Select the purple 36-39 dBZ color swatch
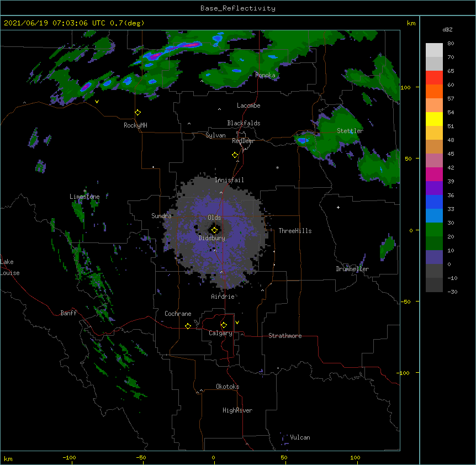Viewport: 476px width, 465px height. tap(434, 188)
